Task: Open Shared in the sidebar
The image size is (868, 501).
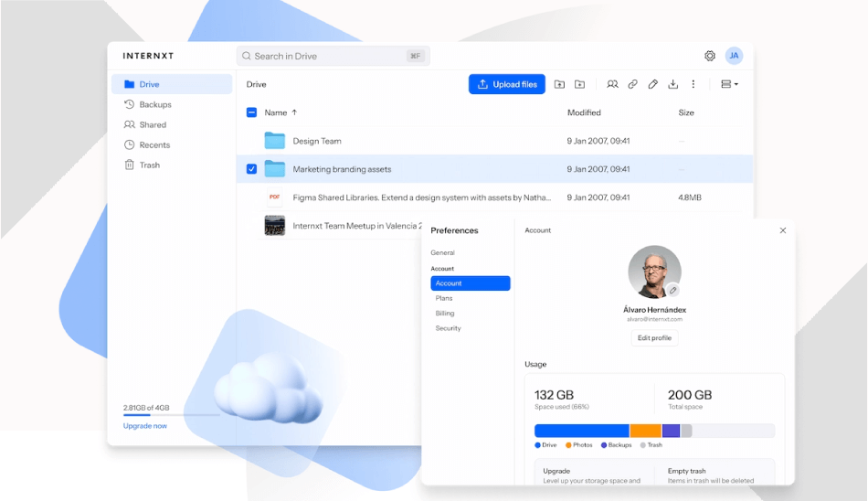Action: click(172, 124)
